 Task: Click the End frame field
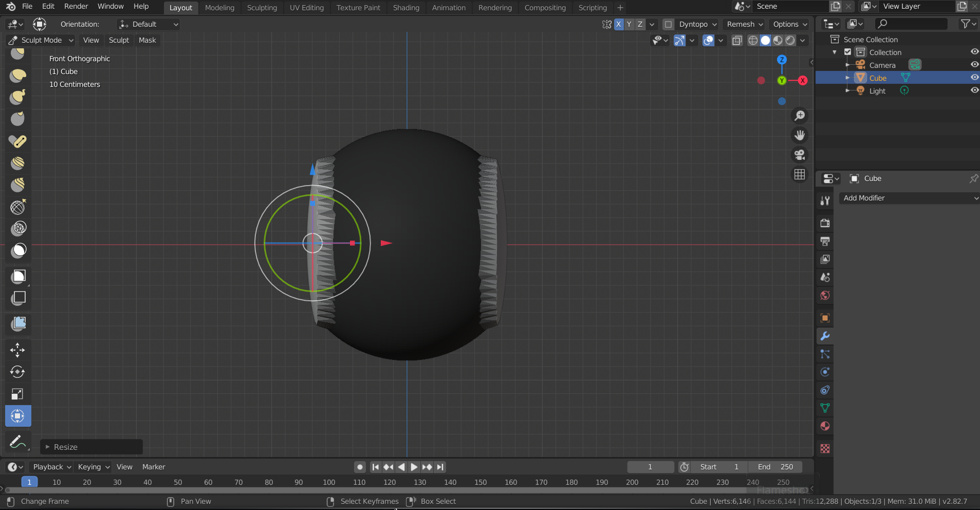pyautogui.click(x=775, y=467)
